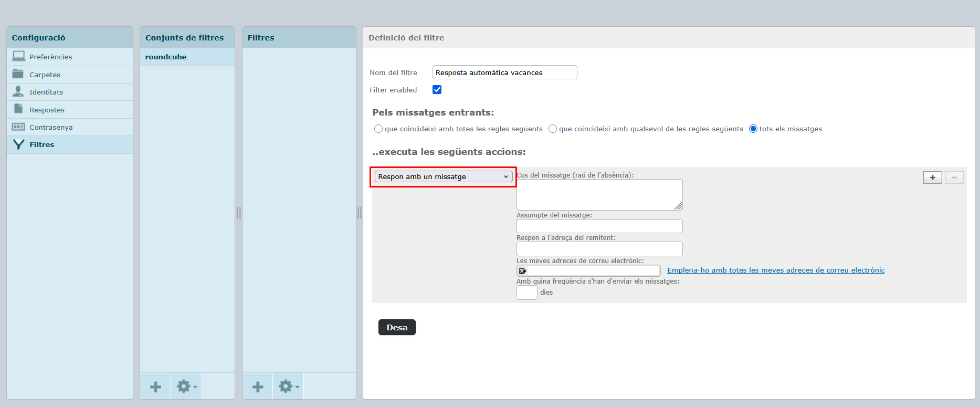
Task: Open the Filtres panel gear actions menu
Action: tap(289, 387)
